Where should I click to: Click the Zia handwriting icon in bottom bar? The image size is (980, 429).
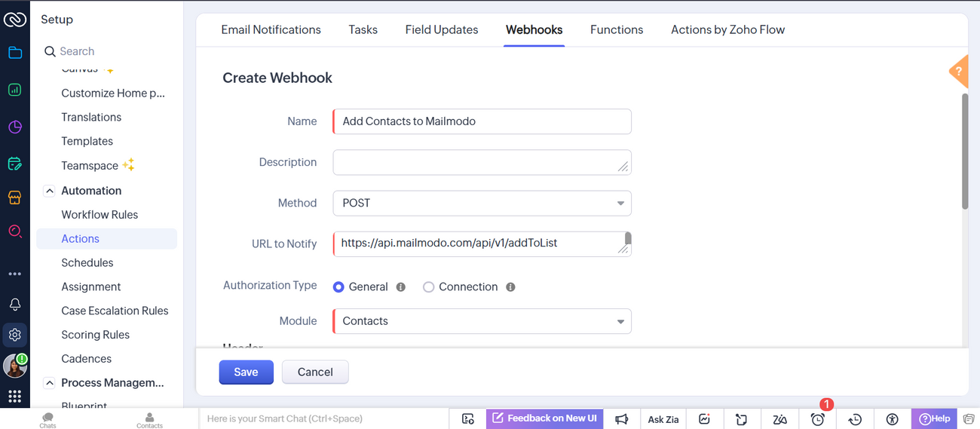pyautogui.click(x=780, y=419)
